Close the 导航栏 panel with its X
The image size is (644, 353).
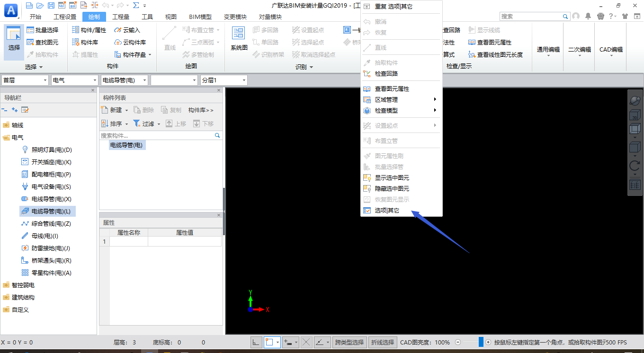93,90
